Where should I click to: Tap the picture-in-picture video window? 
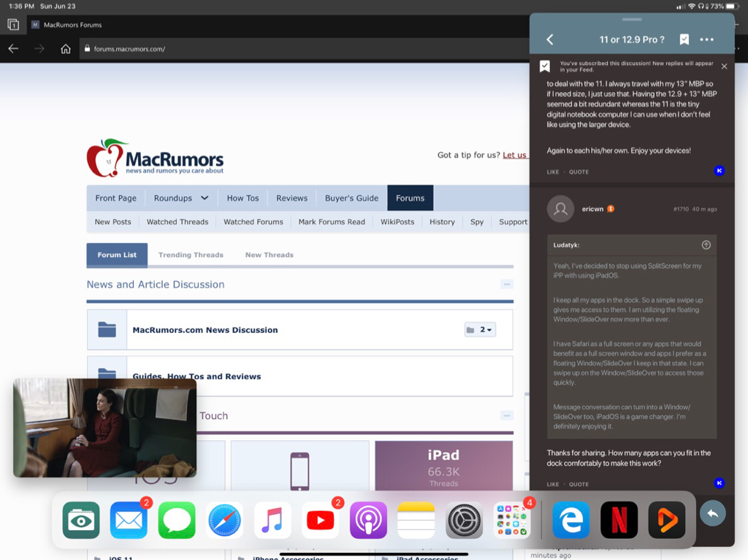click(105, 428)
